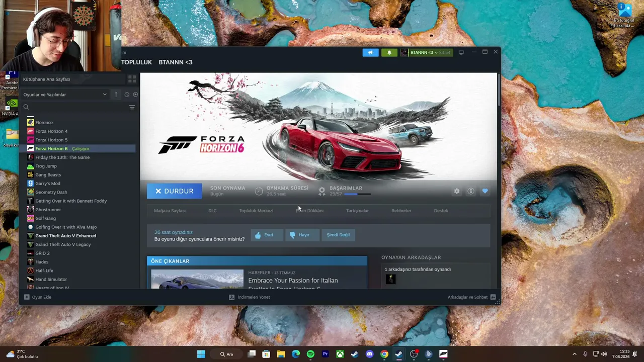Click the 'Hayır' thumbs-down button
644x362 pixels.
point(302,235)
